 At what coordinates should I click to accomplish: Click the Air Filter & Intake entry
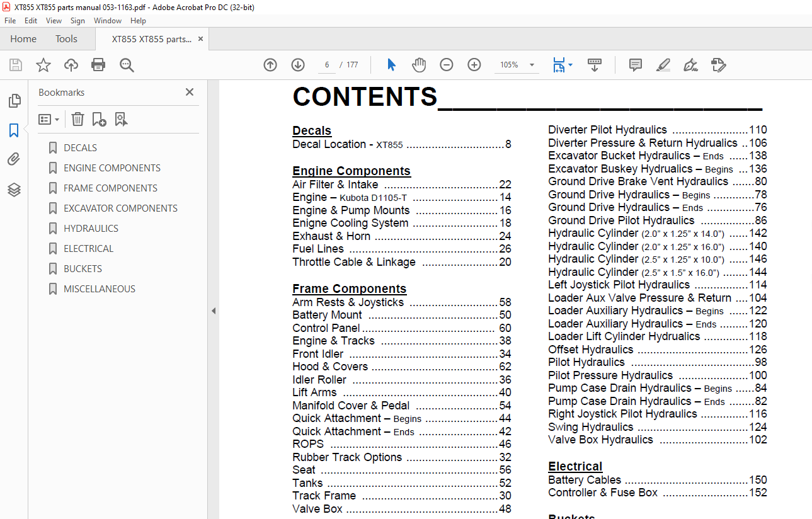coord(402,185)
